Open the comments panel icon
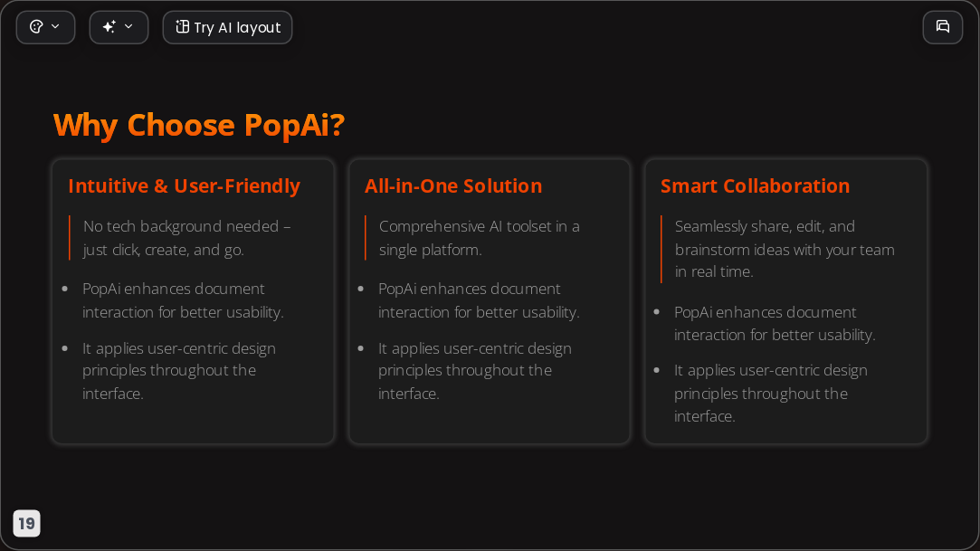 pyautogui.click(x=943, y=27)
